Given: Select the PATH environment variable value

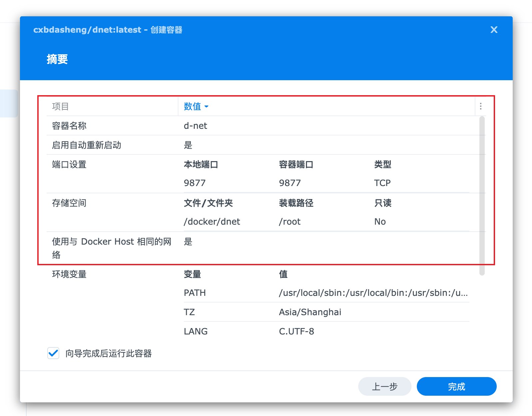Looking at the screenshot, I should tap(373, 293).
